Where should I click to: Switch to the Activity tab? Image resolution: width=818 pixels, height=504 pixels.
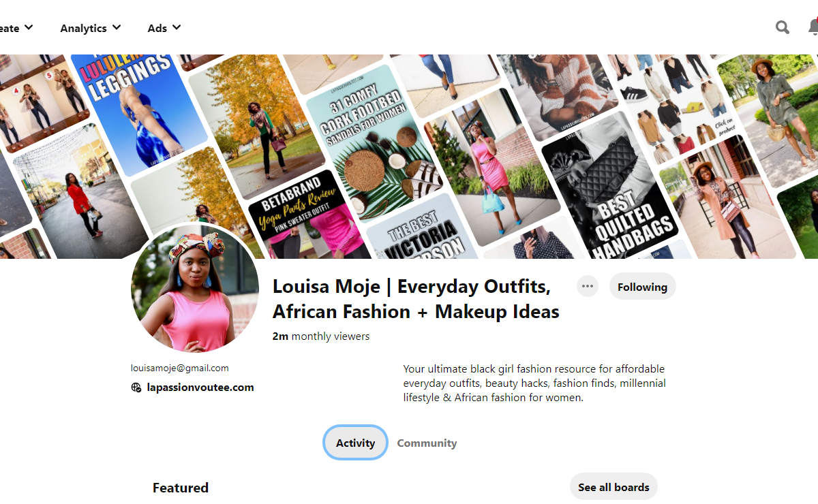355,443
